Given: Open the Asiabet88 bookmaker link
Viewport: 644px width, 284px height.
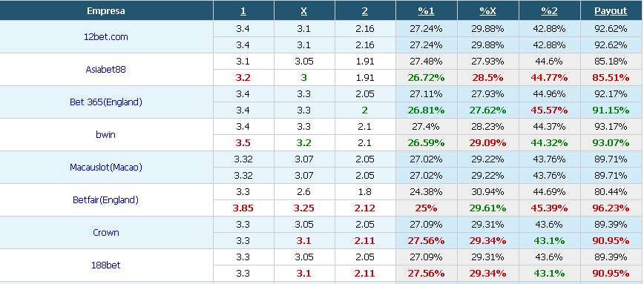Looking at the screenshot, I should (106, 70).
